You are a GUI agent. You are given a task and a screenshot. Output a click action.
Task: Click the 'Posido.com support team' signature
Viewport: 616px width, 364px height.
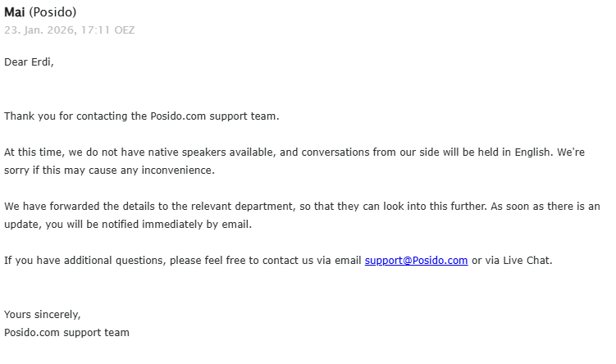[66, 333]
